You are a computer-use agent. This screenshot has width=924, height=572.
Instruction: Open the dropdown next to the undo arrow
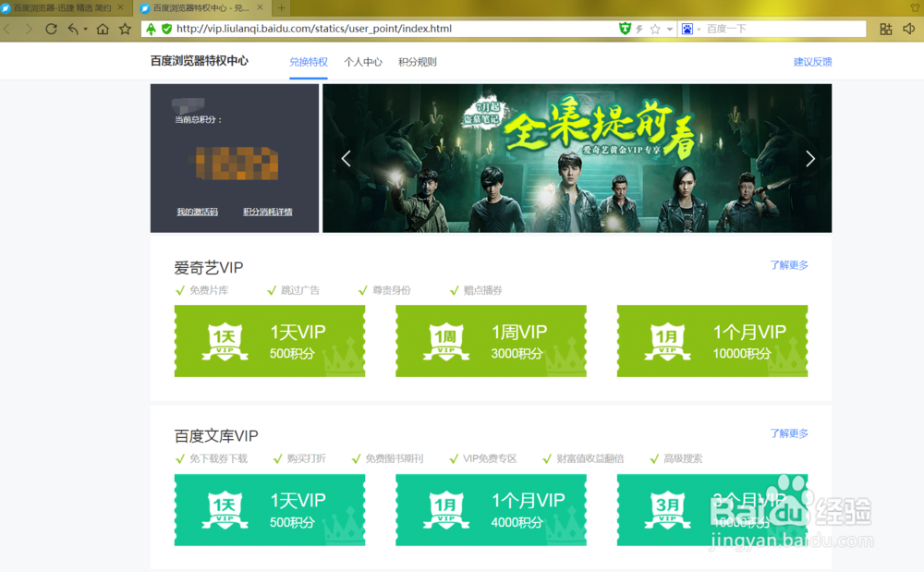pos(85,29)
